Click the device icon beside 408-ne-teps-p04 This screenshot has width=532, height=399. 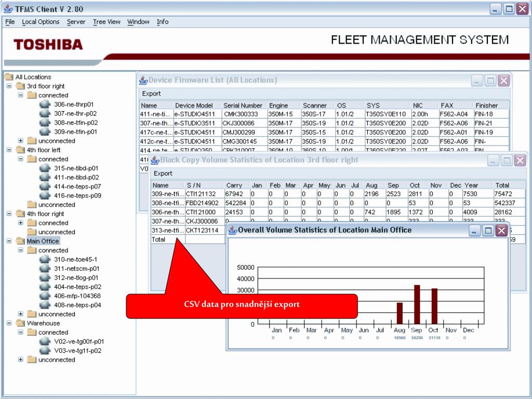point(45,305)
